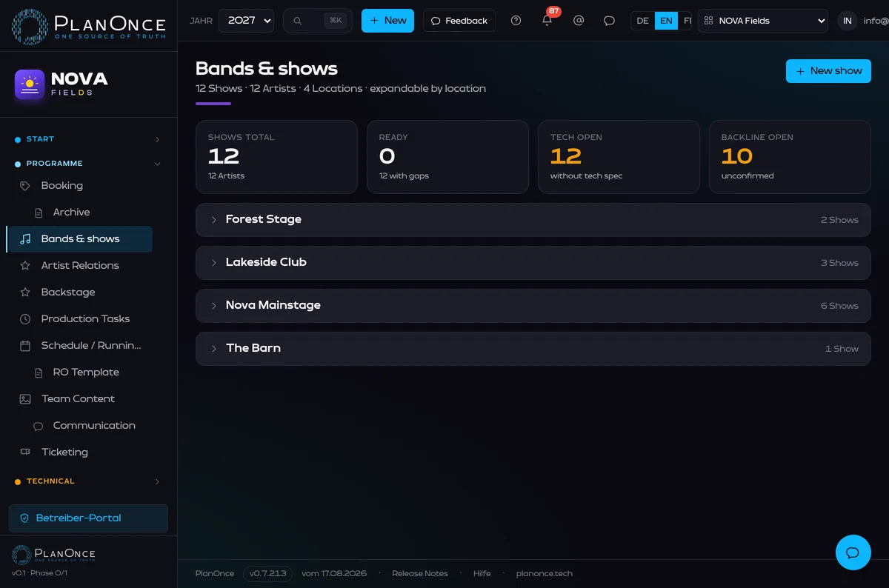Open the 2027 year dropdown

pos(246,21)
